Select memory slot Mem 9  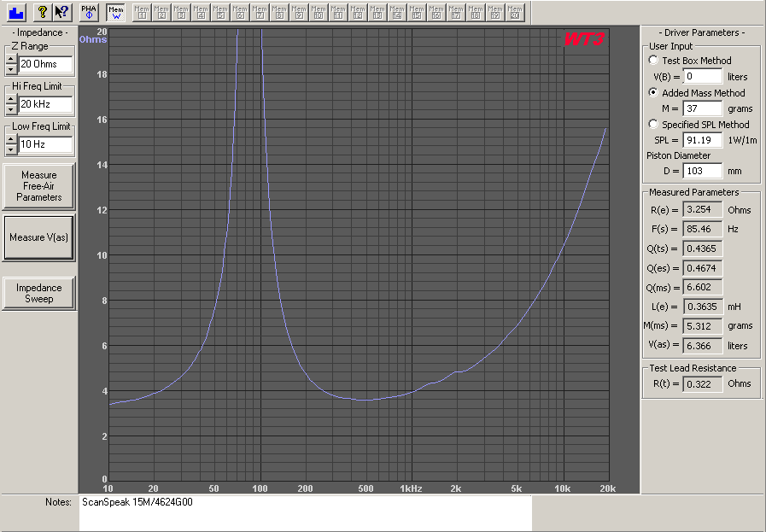[x=299, y=12]
